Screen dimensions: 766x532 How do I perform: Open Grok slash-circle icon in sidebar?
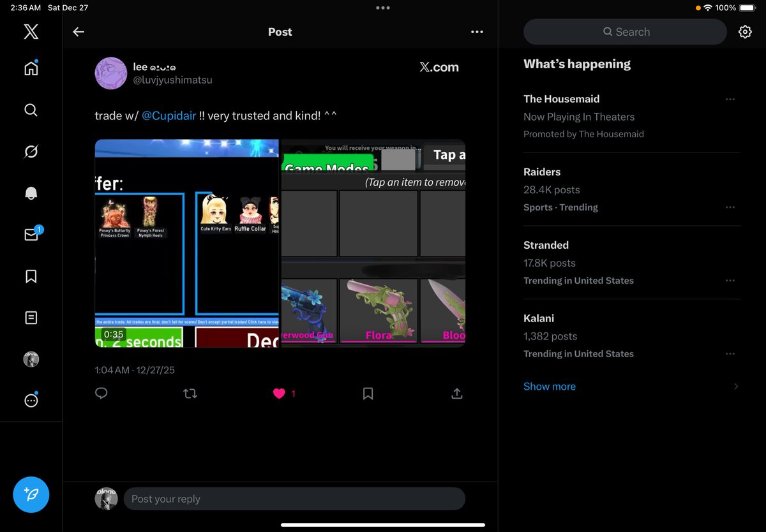coord(31,151)
